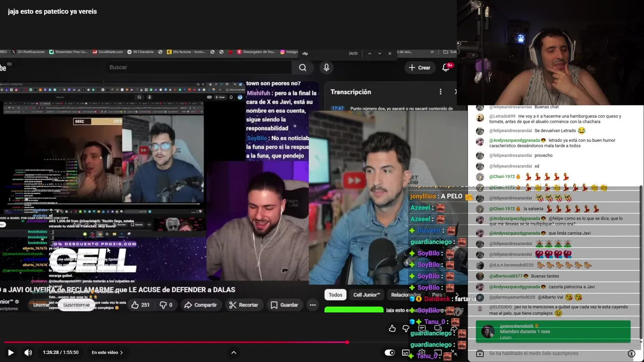
Task: Click the Unirme membership button
Action: pos(41,305)
